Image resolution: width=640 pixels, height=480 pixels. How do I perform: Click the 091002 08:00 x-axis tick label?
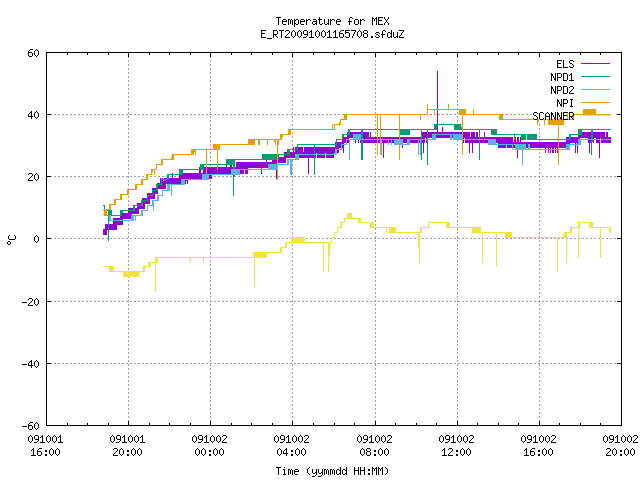[374, 446]
